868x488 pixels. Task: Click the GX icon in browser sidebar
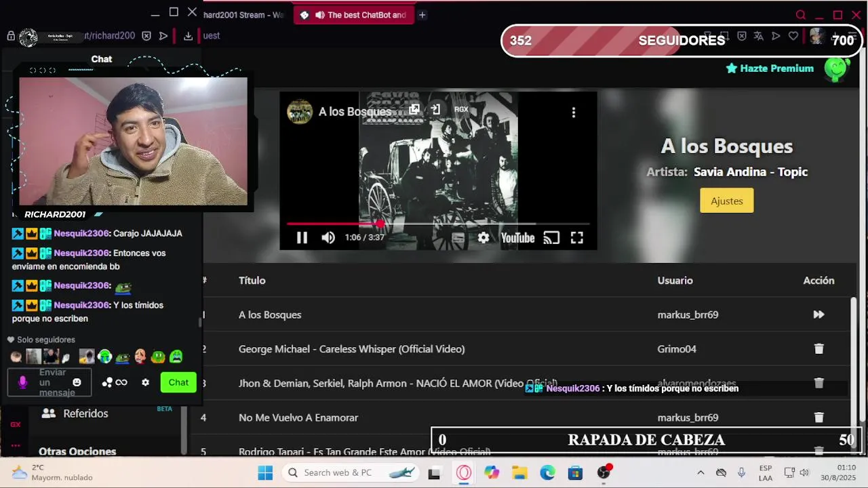point(15,425)
